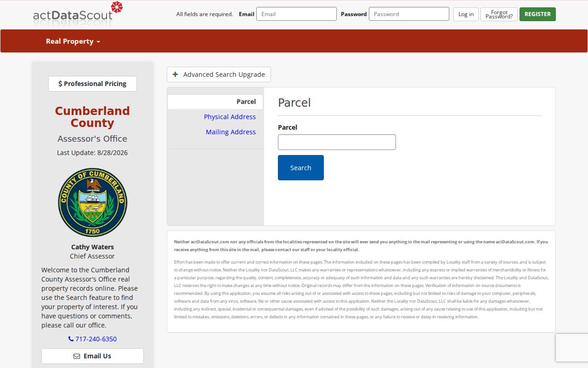The height and width of the screenshot is (368, 588).
Task: Focus the Email input field
Action: [296, 14]
